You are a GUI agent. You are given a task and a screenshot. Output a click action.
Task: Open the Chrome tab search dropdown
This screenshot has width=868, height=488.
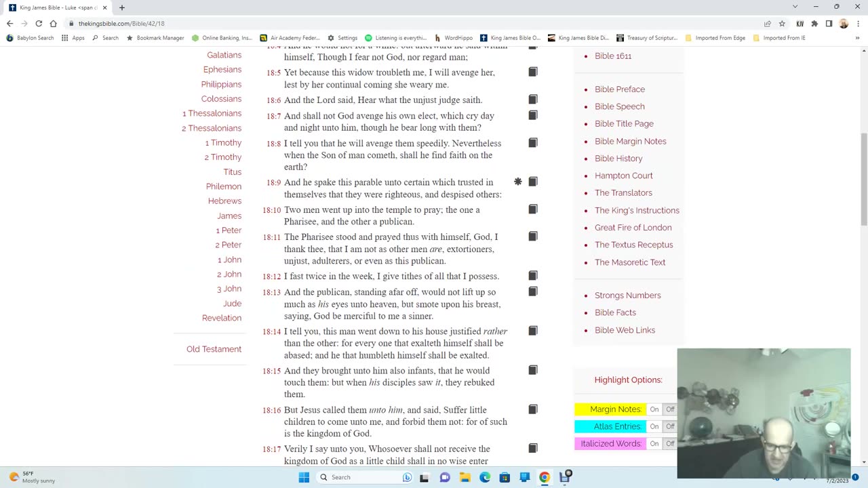(x=795, y=7)
